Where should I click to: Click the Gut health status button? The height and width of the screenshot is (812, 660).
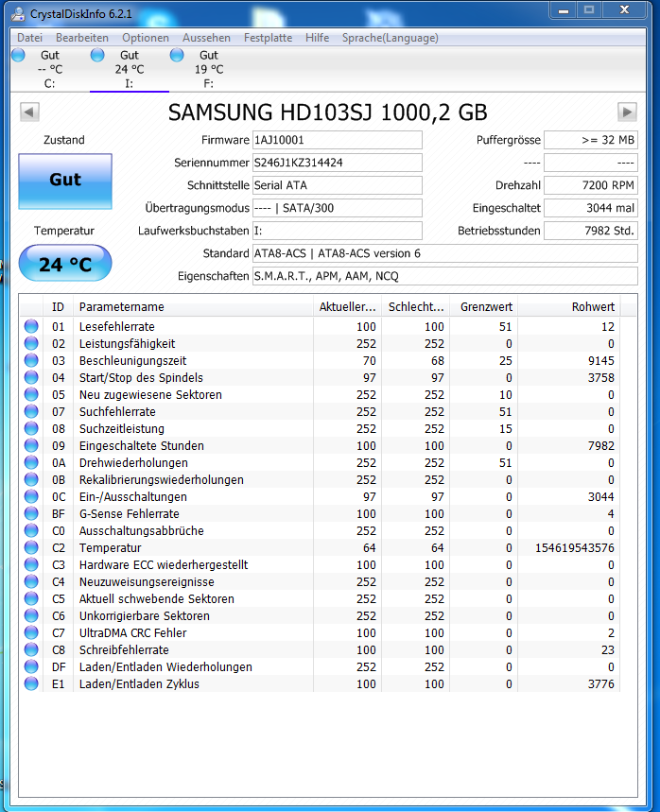click(65, 181)
